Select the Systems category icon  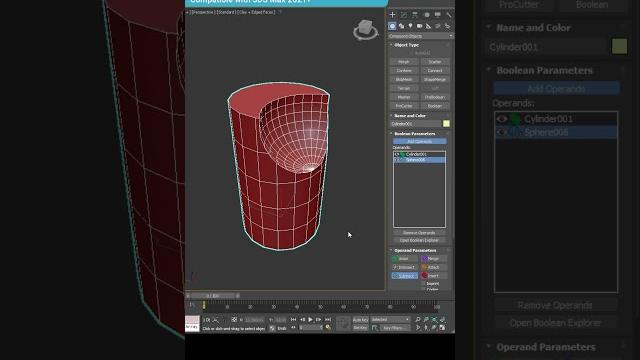click(x=447, y=26)
